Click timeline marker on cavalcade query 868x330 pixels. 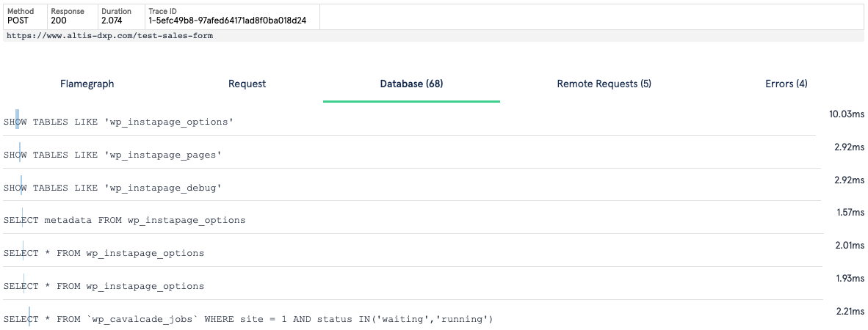(29, 316)
